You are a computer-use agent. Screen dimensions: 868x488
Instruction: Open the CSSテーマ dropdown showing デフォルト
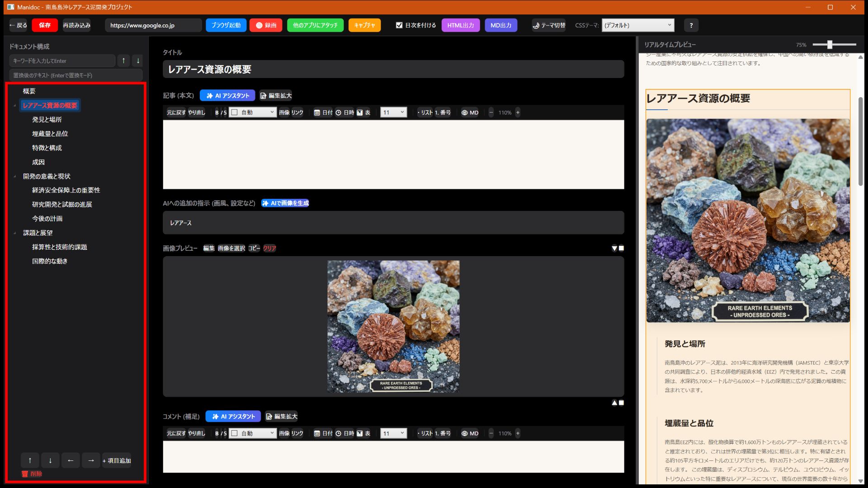coord(637,25)
